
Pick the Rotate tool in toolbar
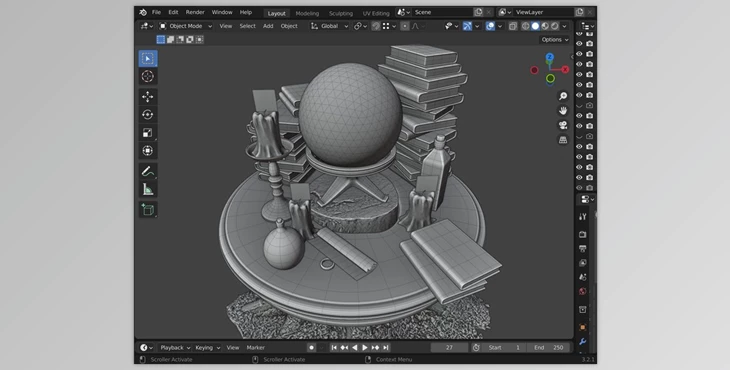(x=148, y=114)
